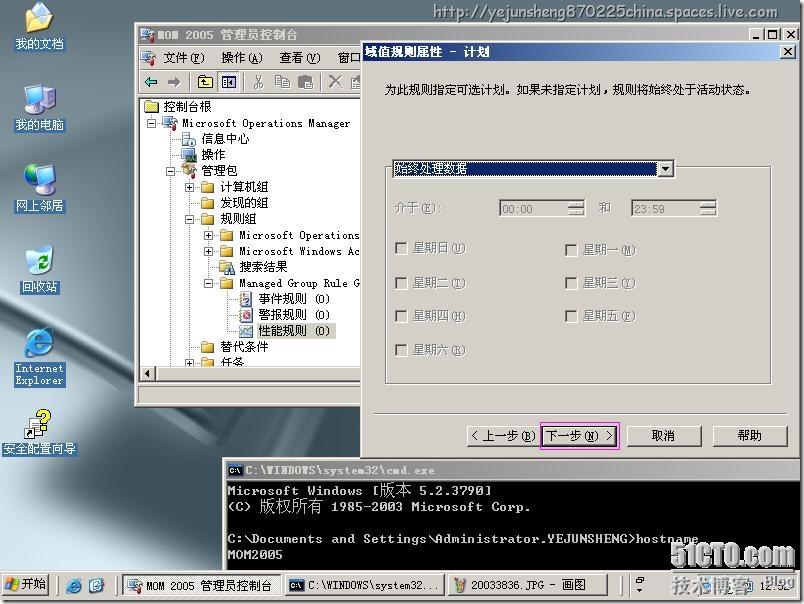Tick the 星期日(U) checkbox
Screen dimensions: 804x604
[401, 249]
